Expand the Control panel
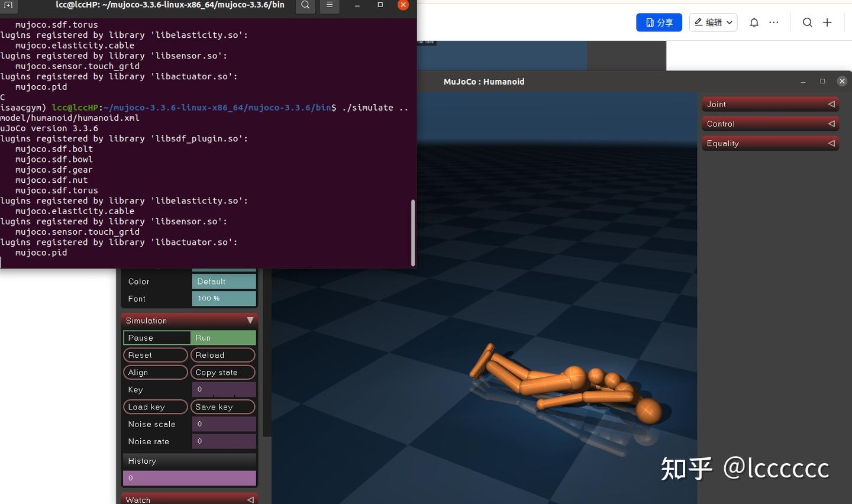Image resolution: width=852 pixels, height=504 pixels. coord(770,124)
